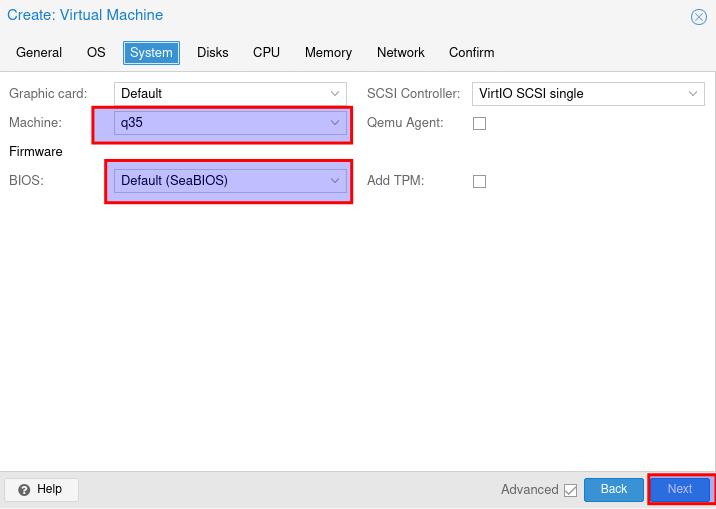Open the Memory tab
Image resolution: width=716 pixels, height=509 pixels.
328,53
